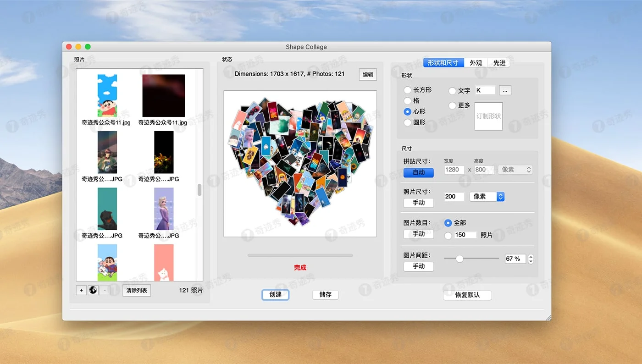Click the window resize grip corner
This screenshot has height=364, width=642.
(548, 317)
